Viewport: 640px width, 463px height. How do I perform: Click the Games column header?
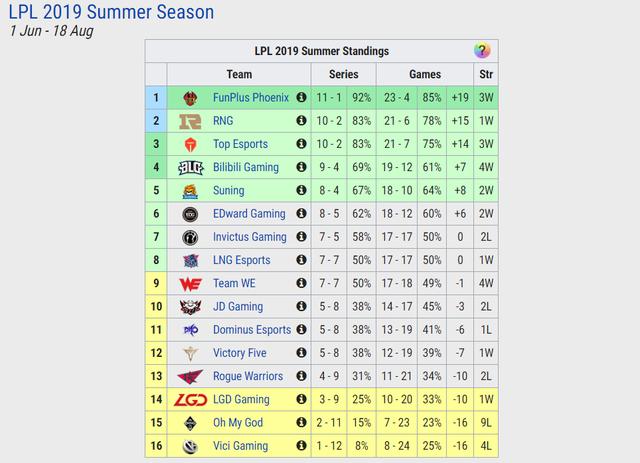(425, 74)
